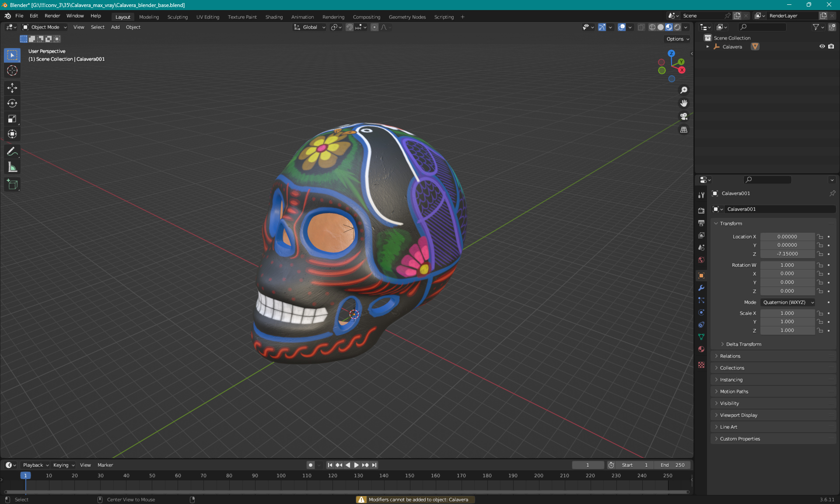This screenshot has width=840, height=504.
Task: Click the Transform tool icon
Action: (12, 134)
